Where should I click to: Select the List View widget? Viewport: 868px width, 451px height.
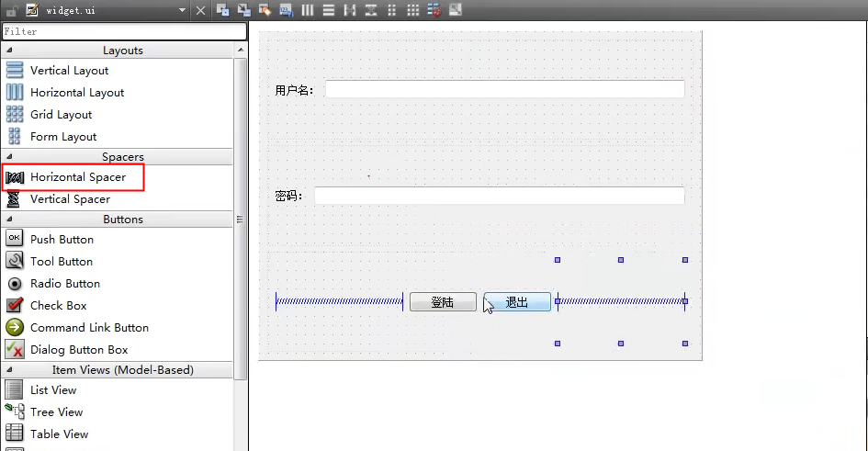(x=118, y=390)
